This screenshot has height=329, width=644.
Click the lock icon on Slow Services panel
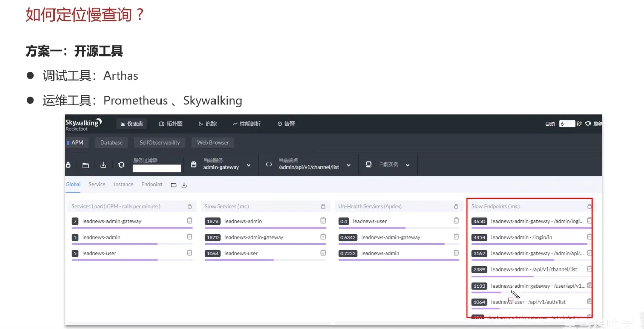pyautogui.click(x=323, y=206)
